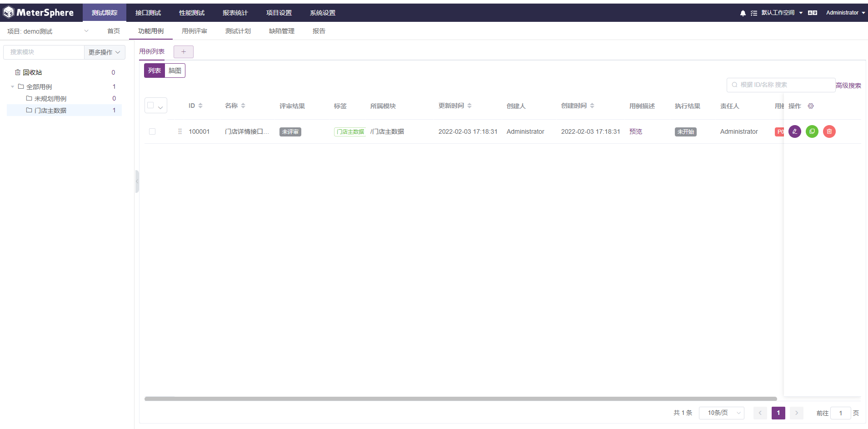Go to the 首页 tab

tap(114, 31)
